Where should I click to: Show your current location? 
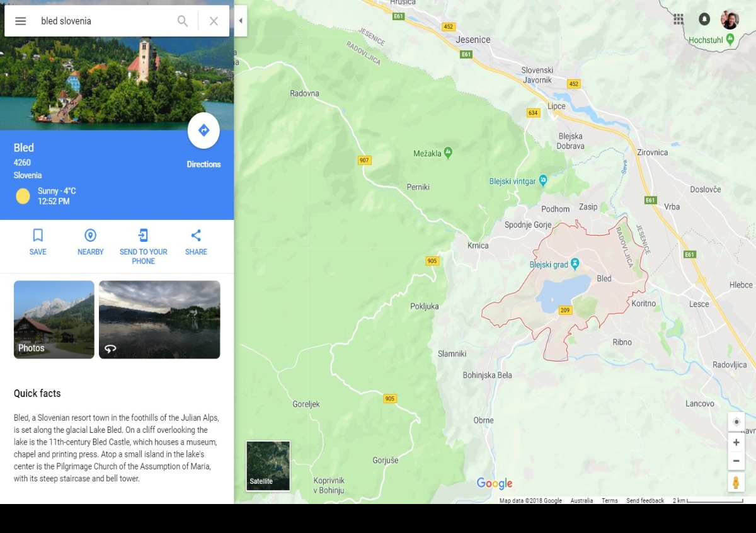click(736, 421)
